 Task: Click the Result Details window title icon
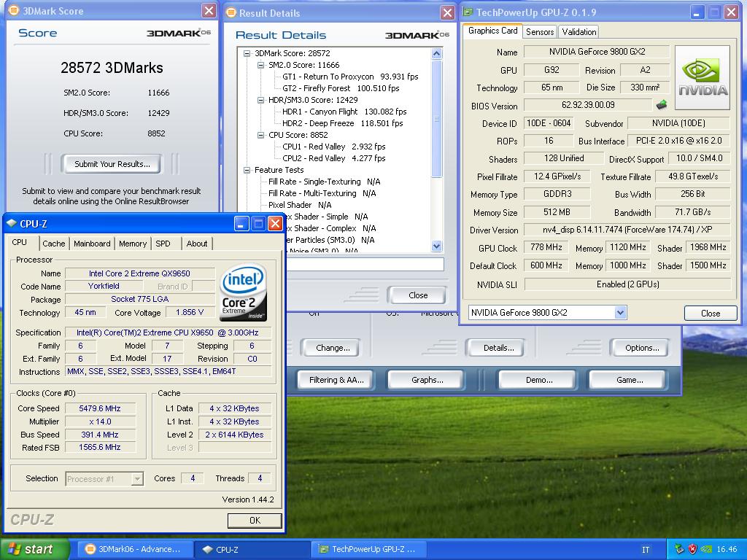(x=231, y=13)
